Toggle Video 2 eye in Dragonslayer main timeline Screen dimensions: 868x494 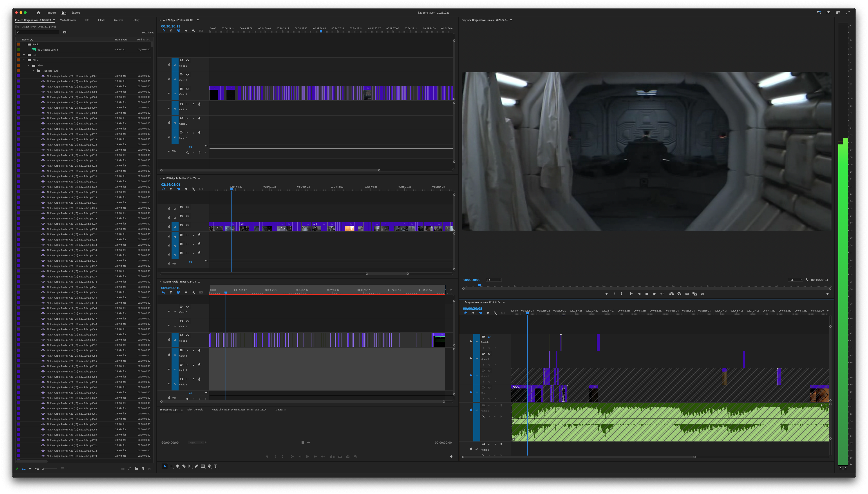click(x=489, y=354)
